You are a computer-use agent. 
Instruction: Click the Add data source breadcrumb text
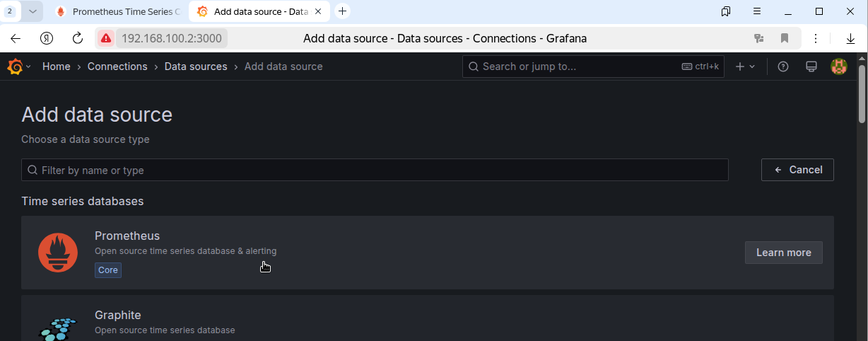pyautogui.click(x=283, y=67)
